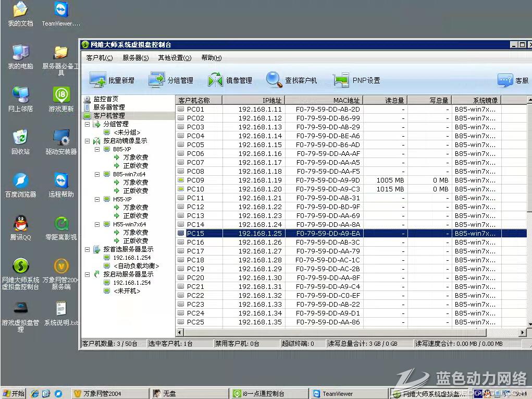Collapse the B85-win7x64 tree branch
The image size is (532, 399).
coord(97,174)
